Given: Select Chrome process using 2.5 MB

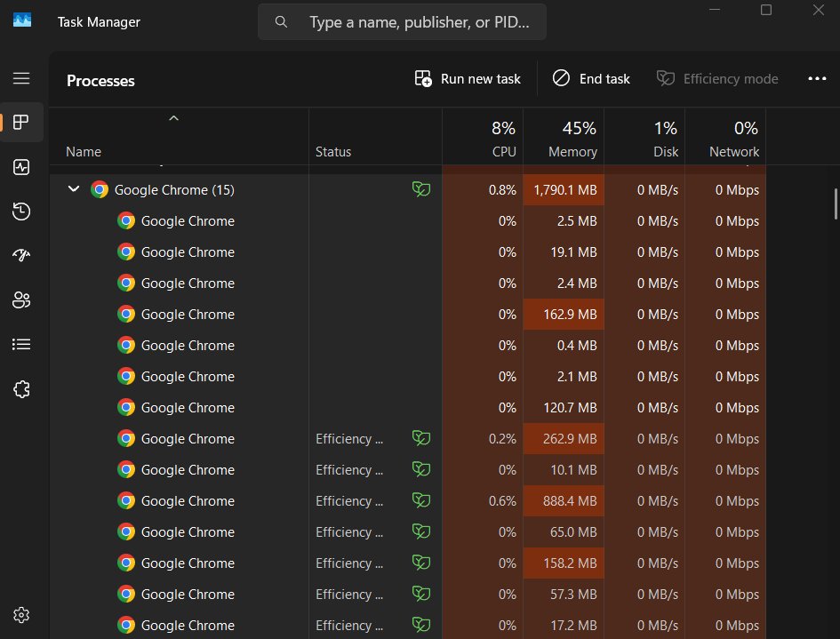Looking at the screenshot, I should 407,220.
